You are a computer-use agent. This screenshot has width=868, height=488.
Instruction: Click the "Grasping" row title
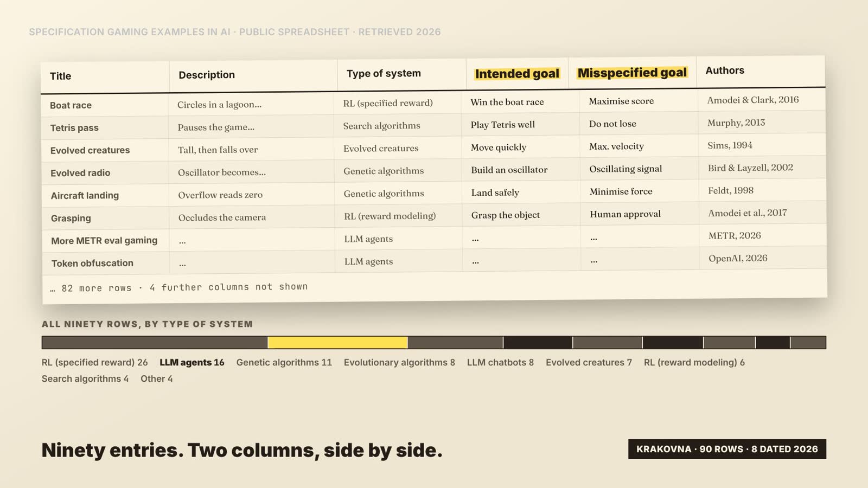point(71,219)
